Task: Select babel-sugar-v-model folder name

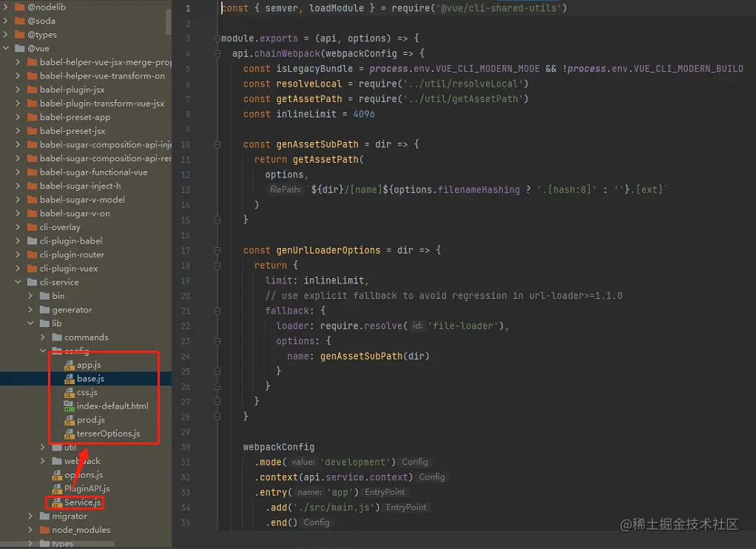Action: 82,199
